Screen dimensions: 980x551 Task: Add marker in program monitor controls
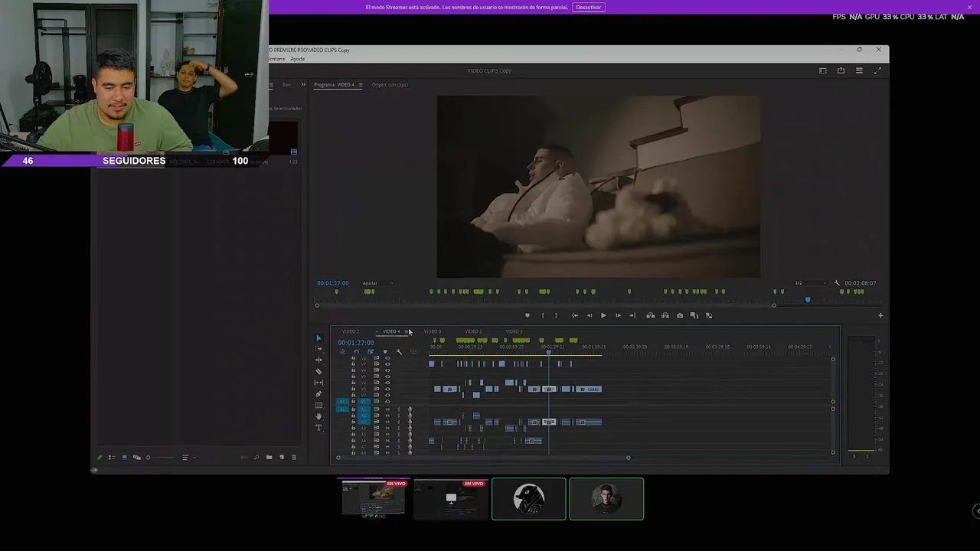click(527, 315)
